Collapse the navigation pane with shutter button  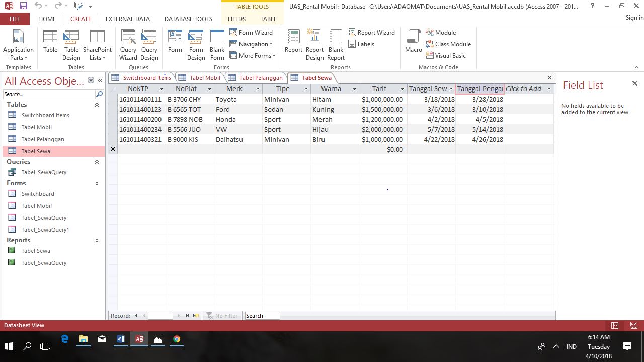click(100, 80)
